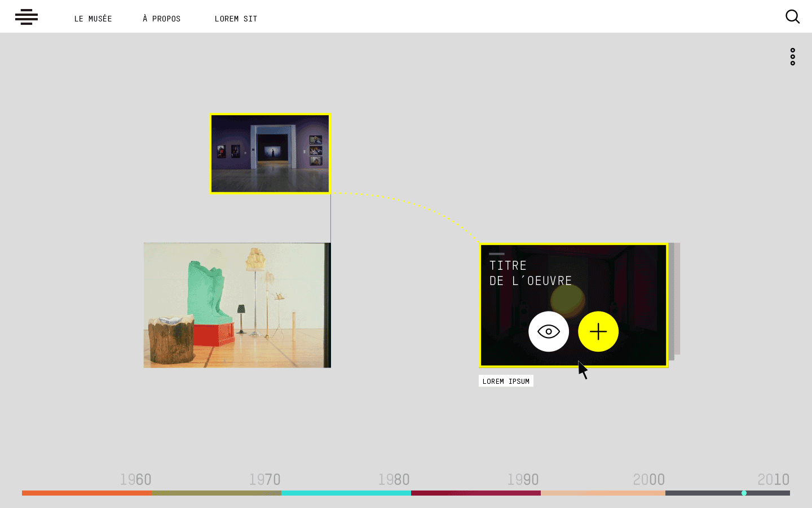The height and width of the screenshot is (508, 812).
Task: Select the green sculpture installation thumbnail
Action: tap(237, 305)
